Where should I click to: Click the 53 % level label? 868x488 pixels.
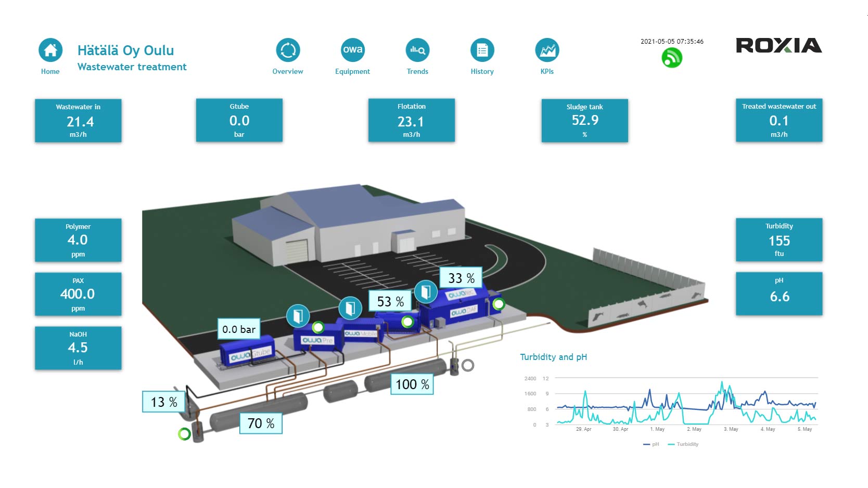[x=390, y=302]
